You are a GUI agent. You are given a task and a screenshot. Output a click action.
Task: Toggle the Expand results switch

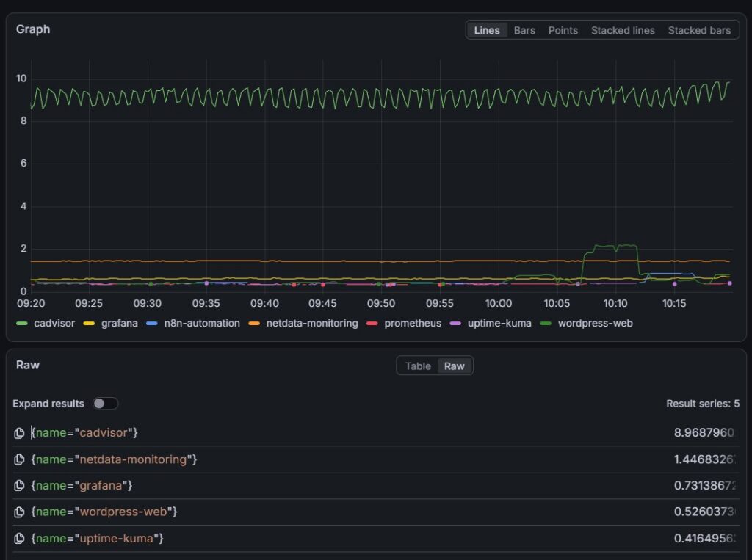tap(105, 404)
